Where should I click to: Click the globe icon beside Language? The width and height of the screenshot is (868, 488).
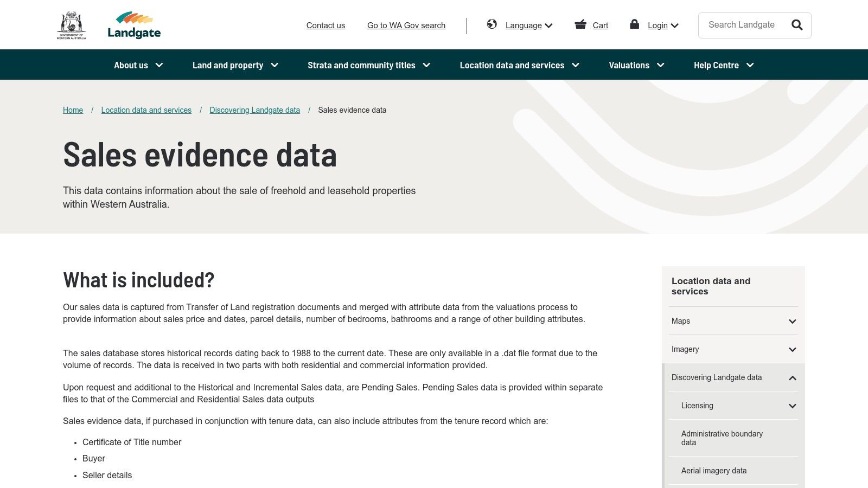pyautogui.click(x=492, y=24)
